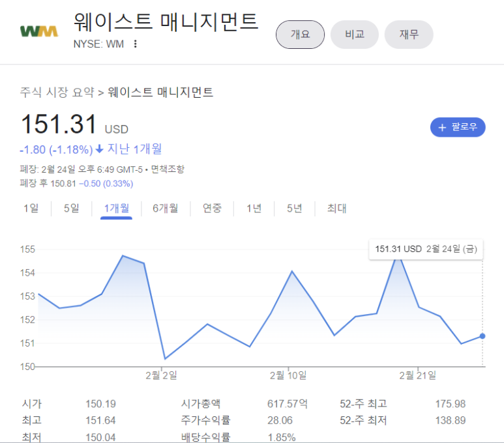Click the NYSE: WM ticker text

click(x=98, y=44)
